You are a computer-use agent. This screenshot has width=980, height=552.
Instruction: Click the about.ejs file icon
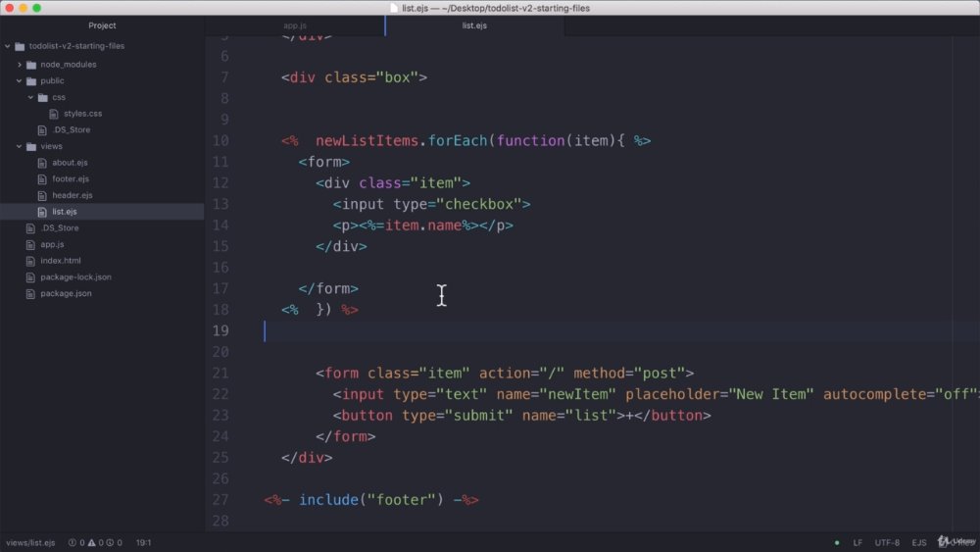pyautogui.click(x=42, y=163)
